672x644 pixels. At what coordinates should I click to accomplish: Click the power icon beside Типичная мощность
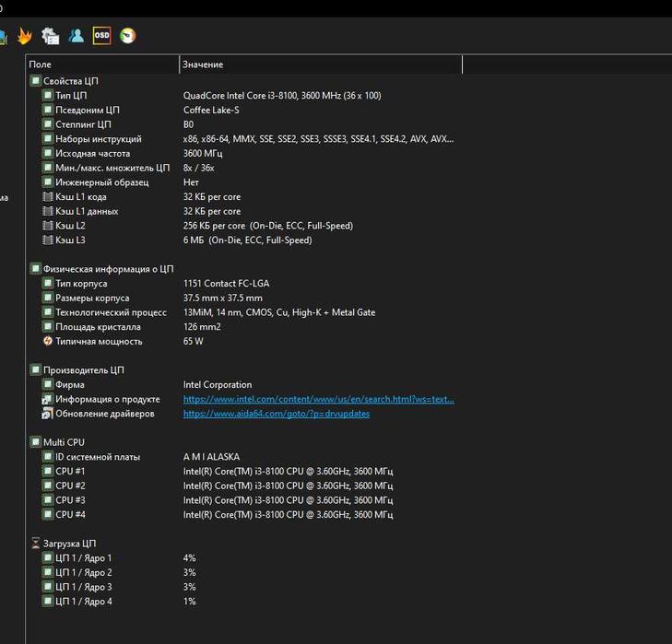pos(48,341)
